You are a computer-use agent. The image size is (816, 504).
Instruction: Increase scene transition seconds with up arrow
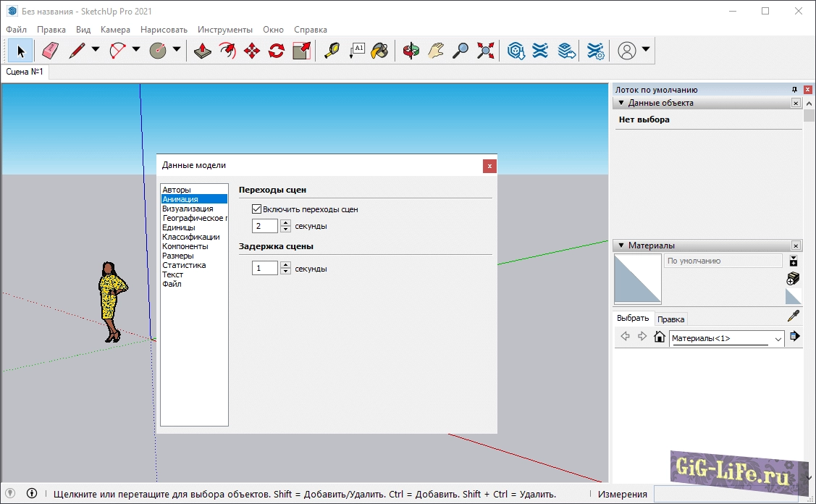point(285,222)
